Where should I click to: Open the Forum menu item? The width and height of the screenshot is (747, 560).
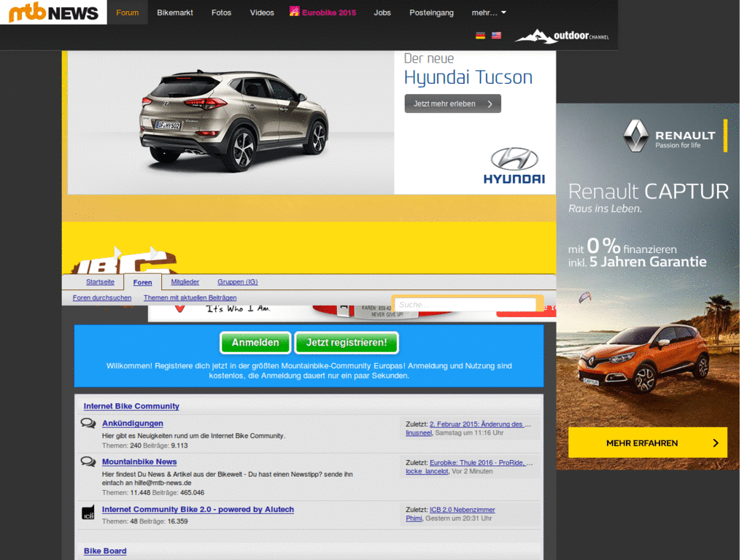[127, 13]
